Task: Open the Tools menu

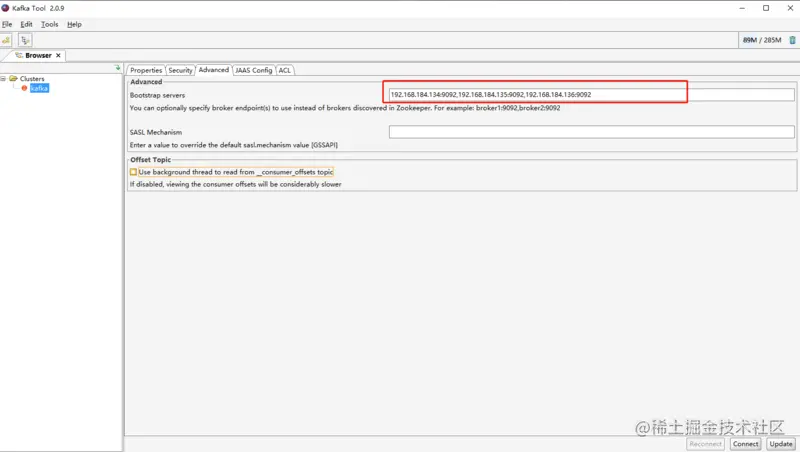Action: tap(49, 24)
